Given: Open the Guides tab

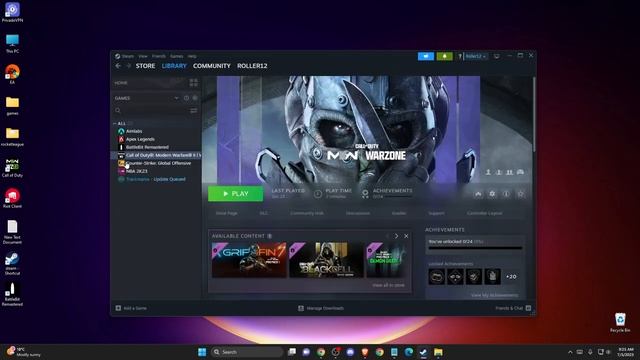Looking at the screenshot, I should (x=399, y=213).
